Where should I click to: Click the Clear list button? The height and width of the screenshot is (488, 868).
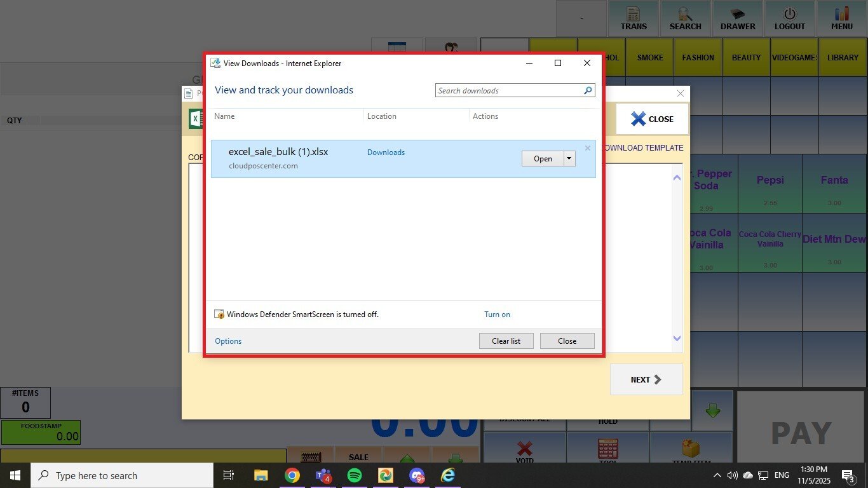point(506,341)
